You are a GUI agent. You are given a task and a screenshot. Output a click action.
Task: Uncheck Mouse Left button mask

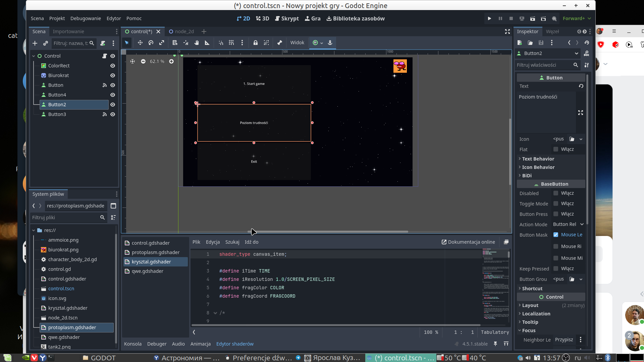(556, 235)
